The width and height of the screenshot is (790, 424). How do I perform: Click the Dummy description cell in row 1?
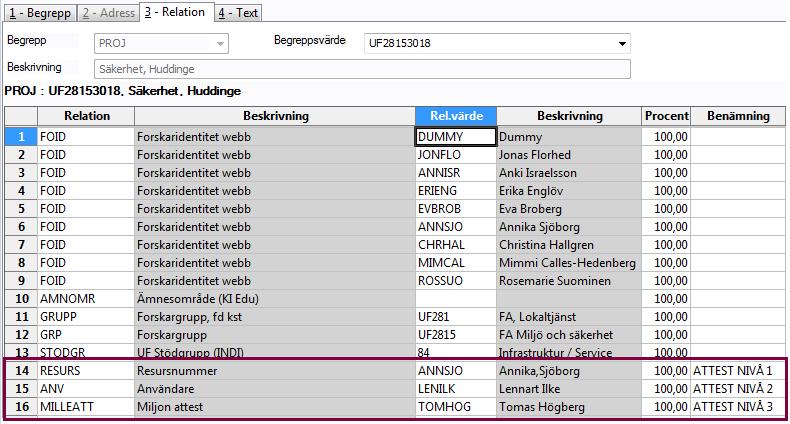click(x=569, y=136)
